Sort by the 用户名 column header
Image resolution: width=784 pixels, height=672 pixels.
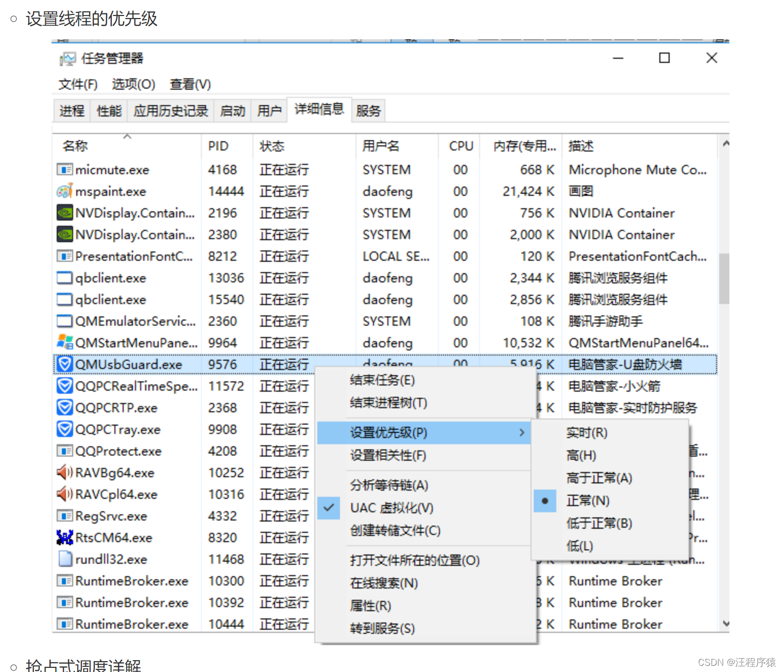pos(397,146)
